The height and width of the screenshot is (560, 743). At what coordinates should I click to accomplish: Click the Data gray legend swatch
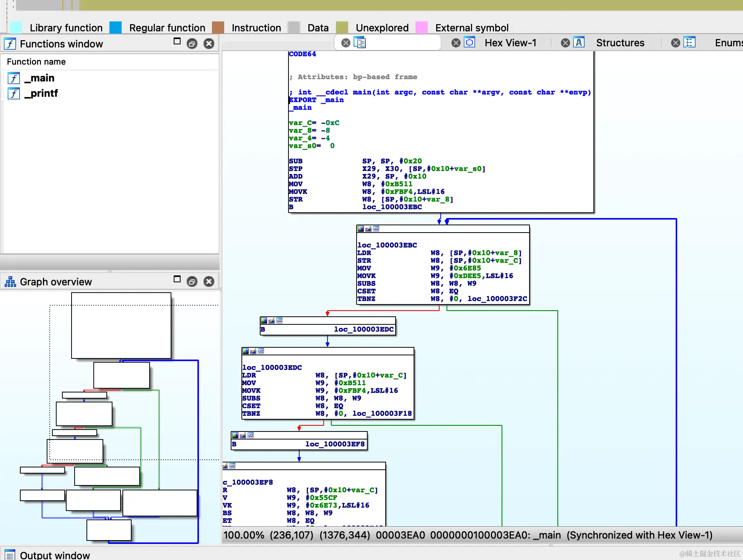294,28
